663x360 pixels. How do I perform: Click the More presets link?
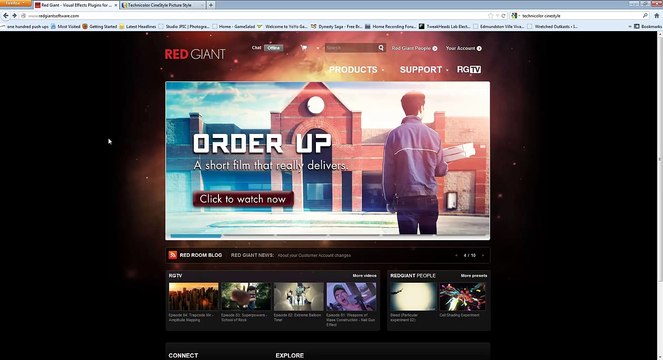click(x=474, y=275)
